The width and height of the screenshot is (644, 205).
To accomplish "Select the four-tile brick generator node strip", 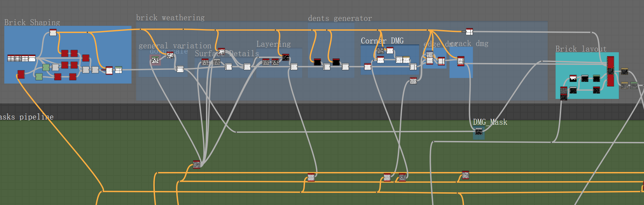I will (22, 58).
